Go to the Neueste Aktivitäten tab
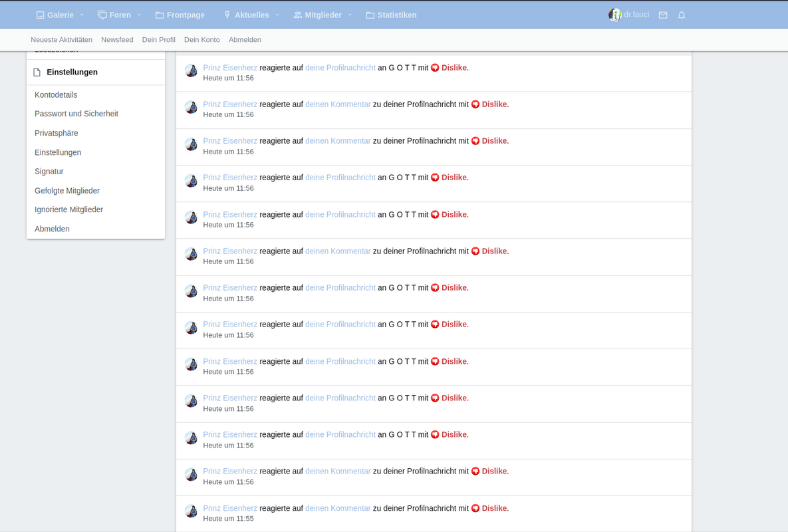788x532 pixels. [61, 40]
